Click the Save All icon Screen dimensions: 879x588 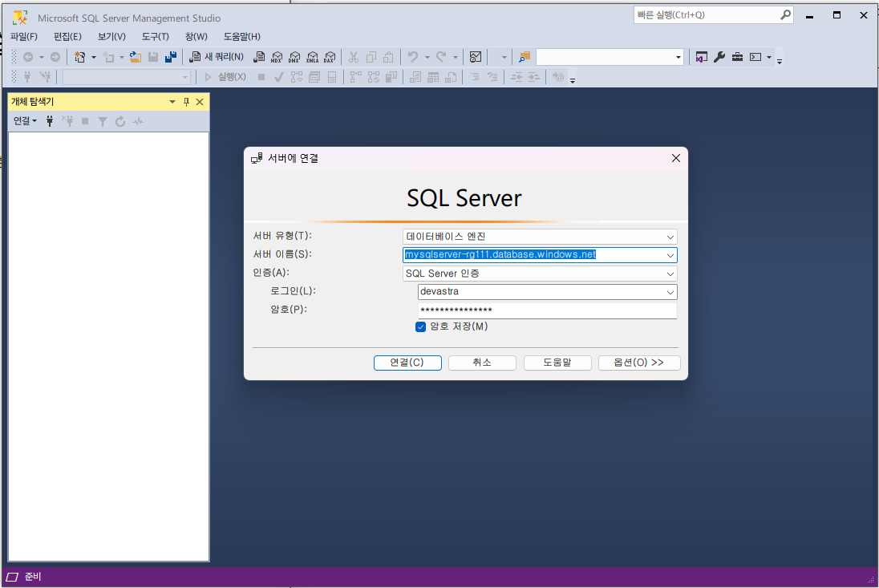171,57
